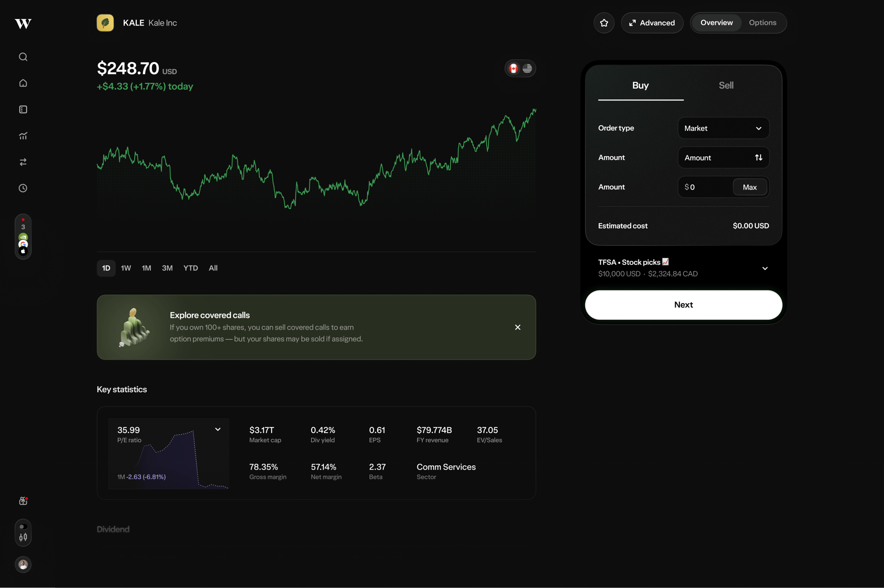The image size is (884, 588).
Task: Open the Market order type dropdown
Action: point(723,128)
